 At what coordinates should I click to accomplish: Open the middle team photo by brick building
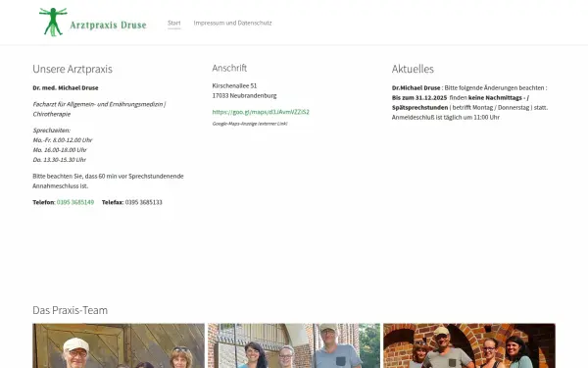click(294, 345)
